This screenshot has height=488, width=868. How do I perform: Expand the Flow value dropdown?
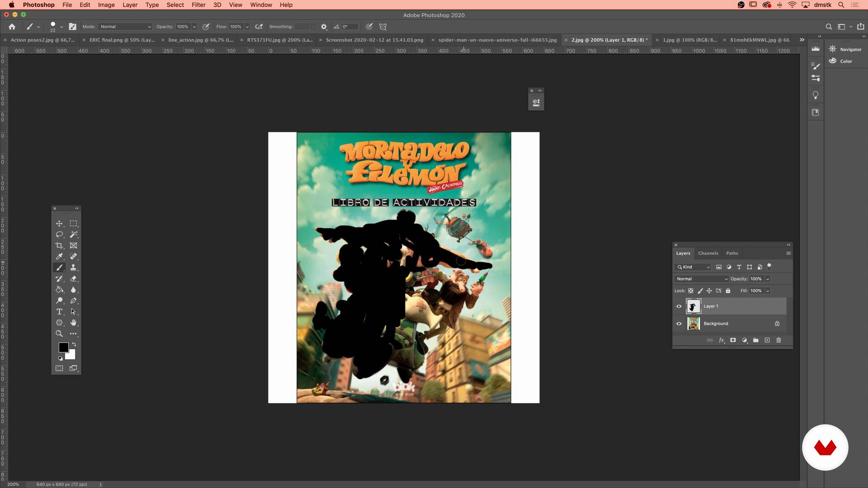coord(247,27)
